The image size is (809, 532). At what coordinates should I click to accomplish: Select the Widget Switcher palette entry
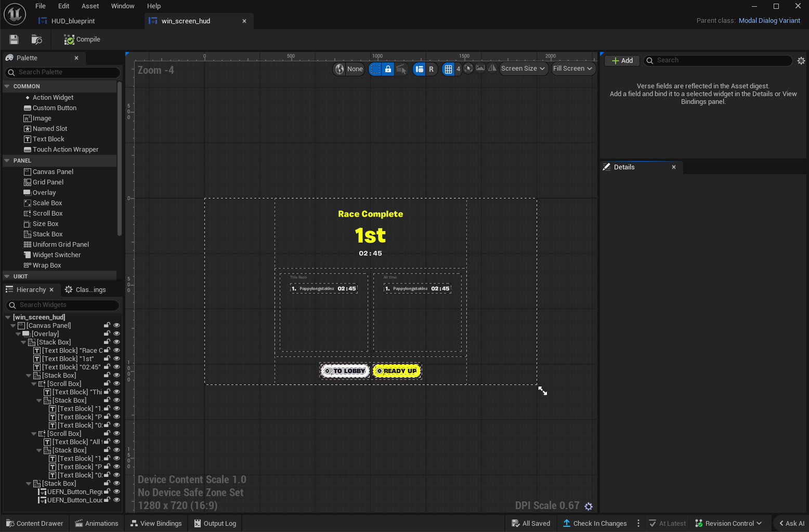57,255
